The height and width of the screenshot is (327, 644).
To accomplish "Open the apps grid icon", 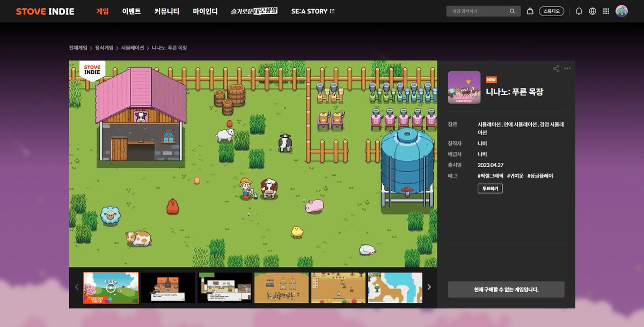I will pos(606,11).
